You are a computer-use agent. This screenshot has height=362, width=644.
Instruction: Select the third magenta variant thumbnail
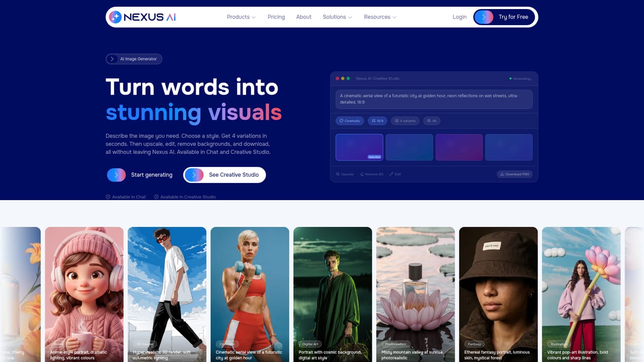[x=459, y=147]
